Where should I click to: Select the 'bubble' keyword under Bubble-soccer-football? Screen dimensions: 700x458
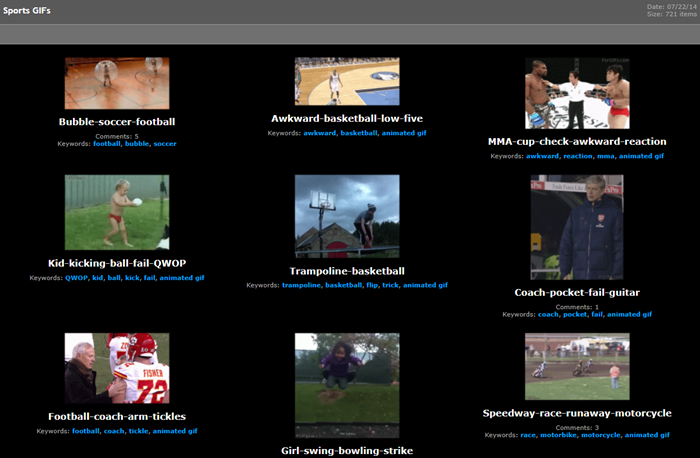(x=136, y=143)
